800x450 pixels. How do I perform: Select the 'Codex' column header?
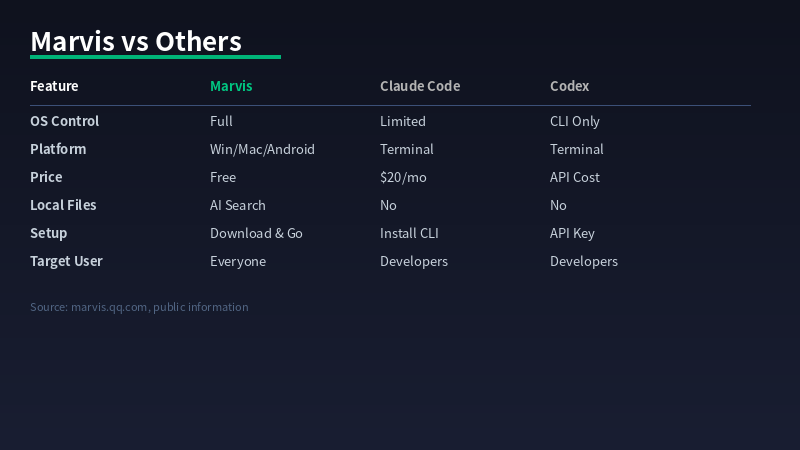(x=569, y=86)
